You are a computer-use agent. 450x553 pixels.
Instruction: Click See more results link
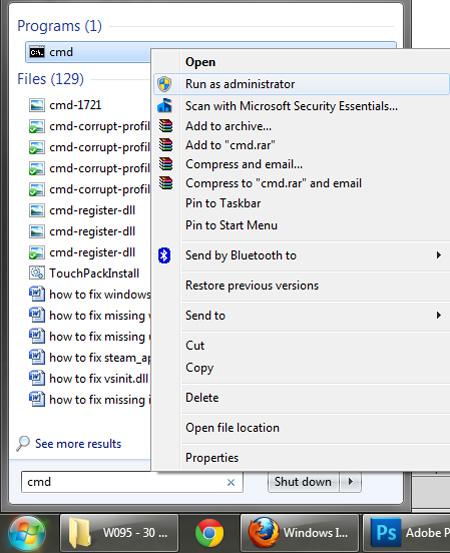coord(78,444)
